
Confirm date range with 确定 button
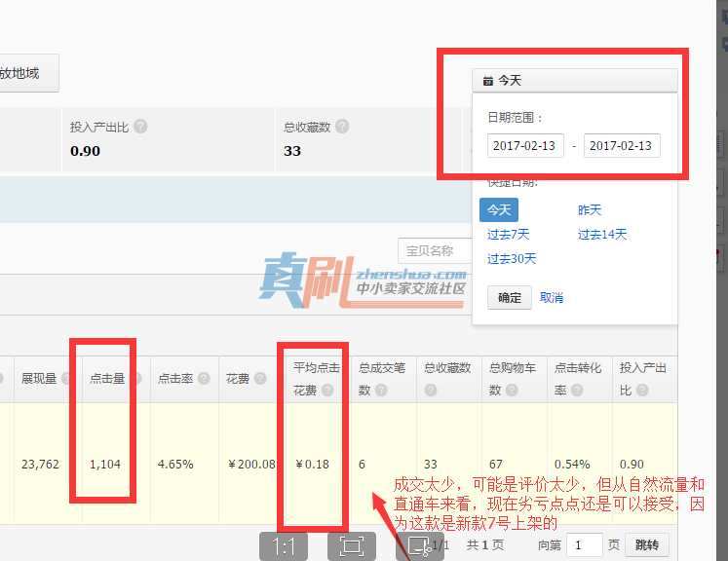510,297
